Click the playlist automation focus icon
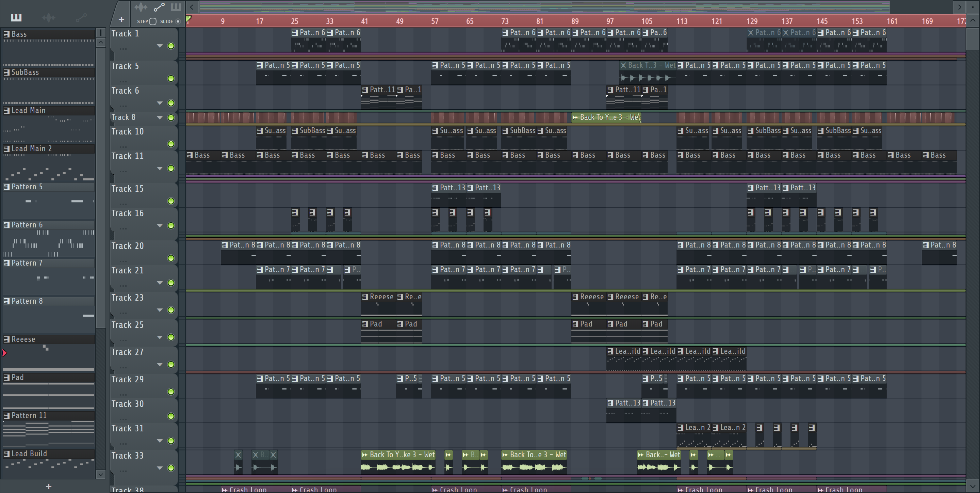This screenshot has height=493, width=980. coord(159,7)
